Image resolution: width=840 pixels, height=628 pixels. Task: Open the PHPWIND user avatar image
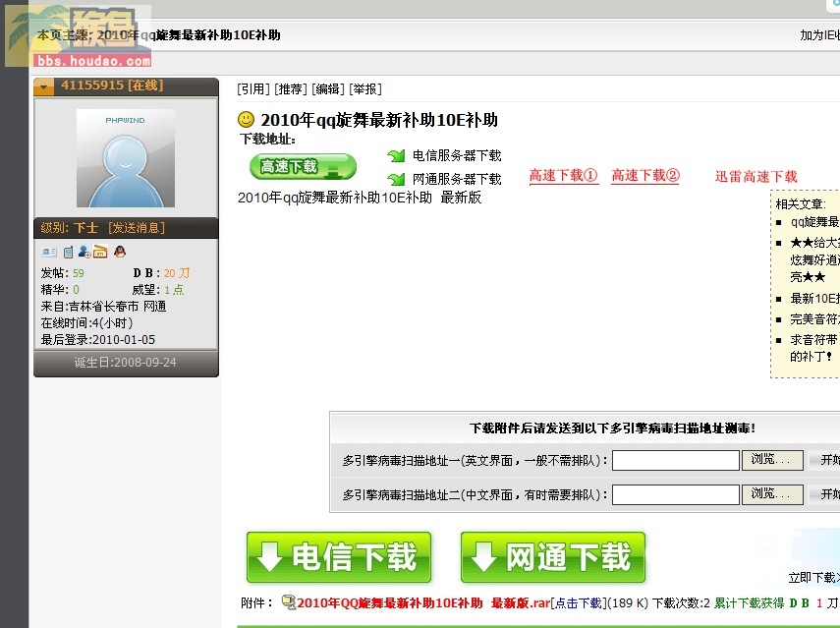click(126, 158)
